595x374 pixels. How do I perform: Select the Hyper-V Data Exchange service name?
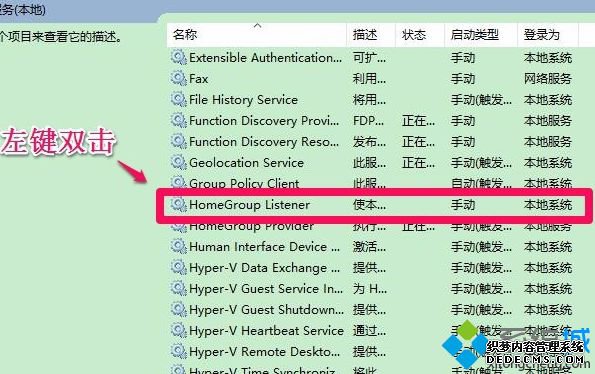click(x=264, y=268)
